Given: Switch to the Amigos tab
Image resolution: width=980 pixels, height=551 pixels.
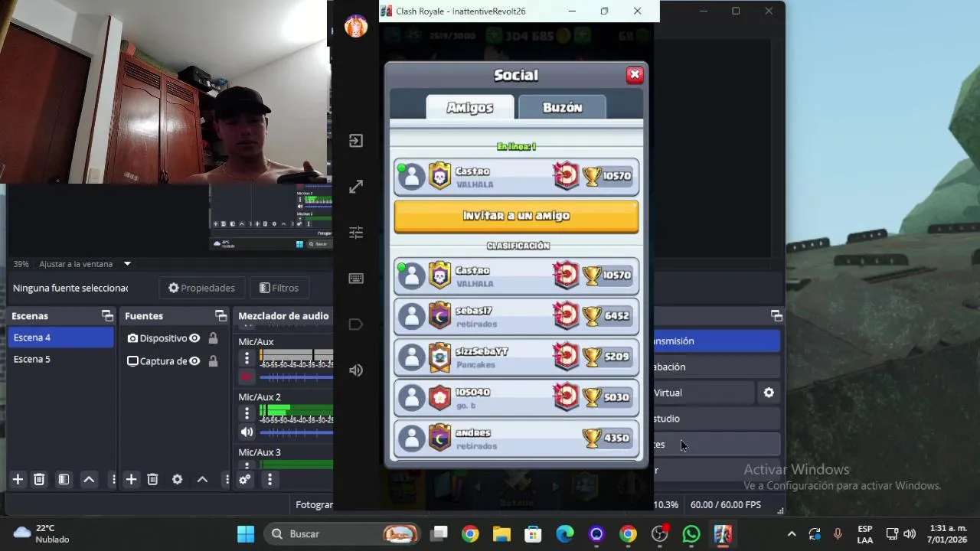Looking at the screenshot, I should 470,107.
